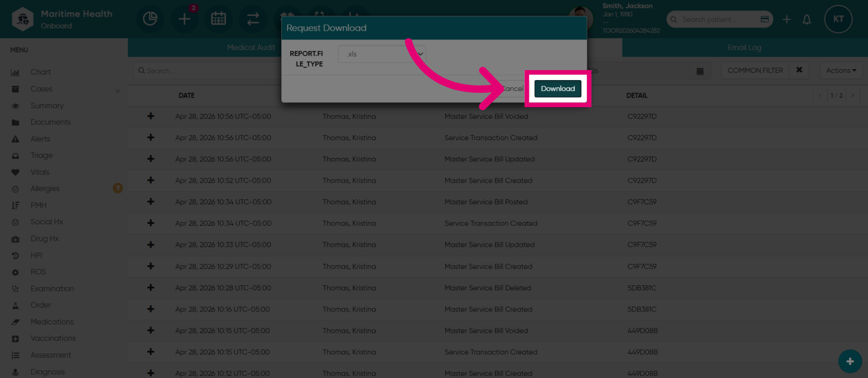Click the Allergies face icon
Screen dimensions: 868x378
point(15,189)
